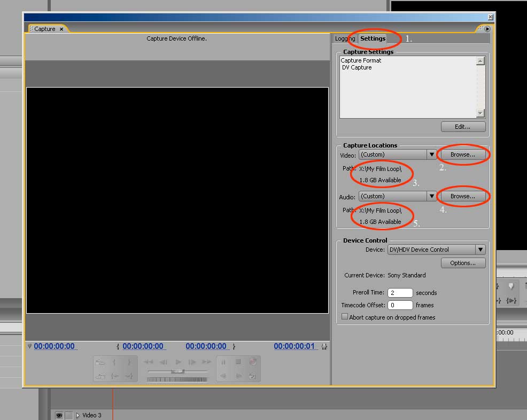Click scroll up arrow in Capture Settings list
Image resolution: width=527 pixels, height=420 pixels.
[480, 61]
